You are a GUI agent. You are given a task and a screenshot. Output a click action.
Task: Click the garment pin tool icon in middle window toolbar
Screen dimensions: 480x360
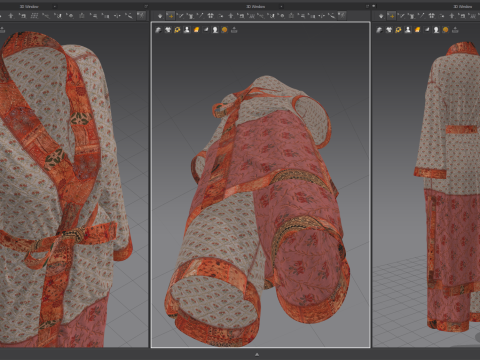pyautogui.click(x=190, y=16)
